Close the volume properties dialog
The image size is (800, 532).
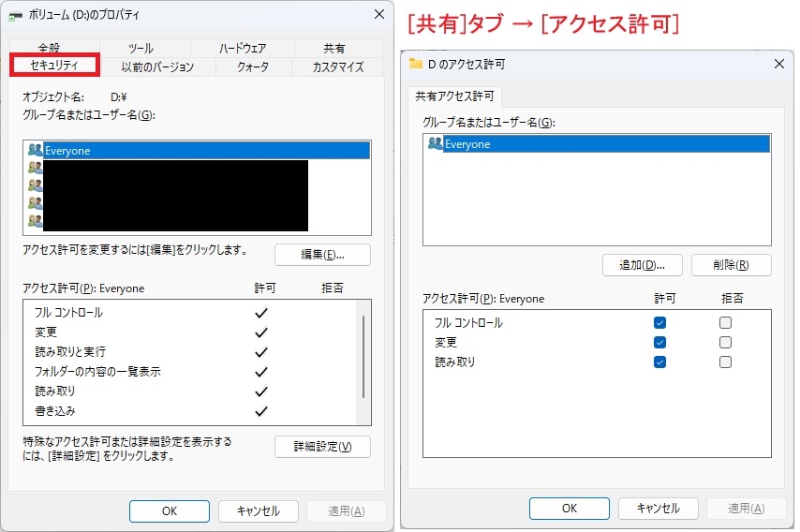point(379,14)
